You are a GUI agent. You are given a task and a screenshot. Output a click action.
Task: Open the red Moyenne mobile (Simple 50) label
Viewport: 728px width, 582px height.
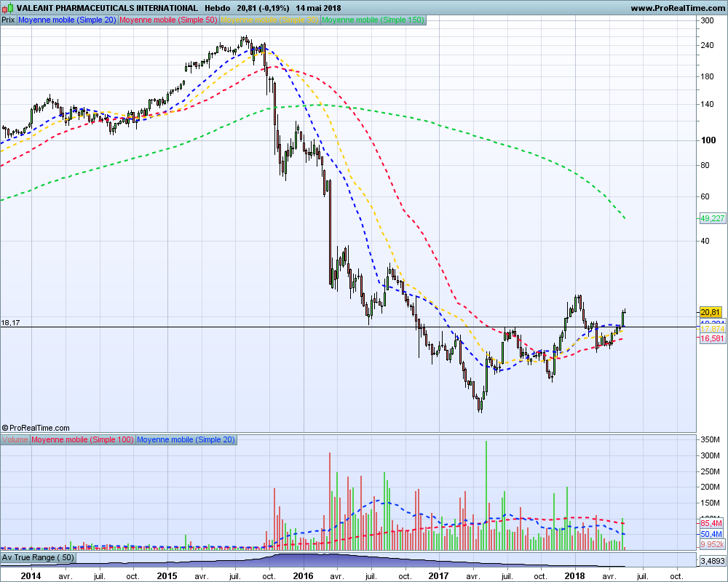[168, 20]
